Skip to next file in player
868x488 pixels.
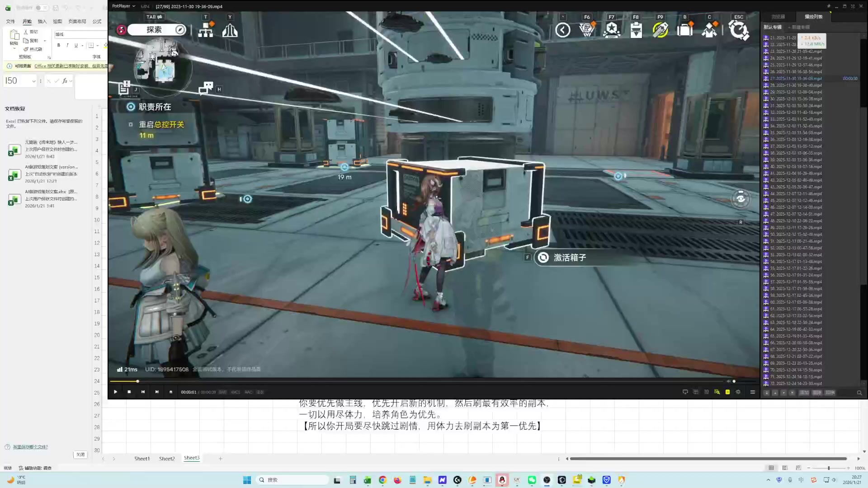point(157,392)
